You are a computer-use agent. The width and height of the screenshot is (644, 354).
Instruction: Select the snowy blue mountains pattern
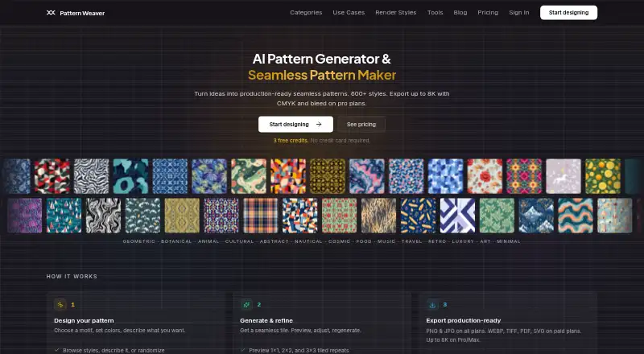click(x=536, y=216)
